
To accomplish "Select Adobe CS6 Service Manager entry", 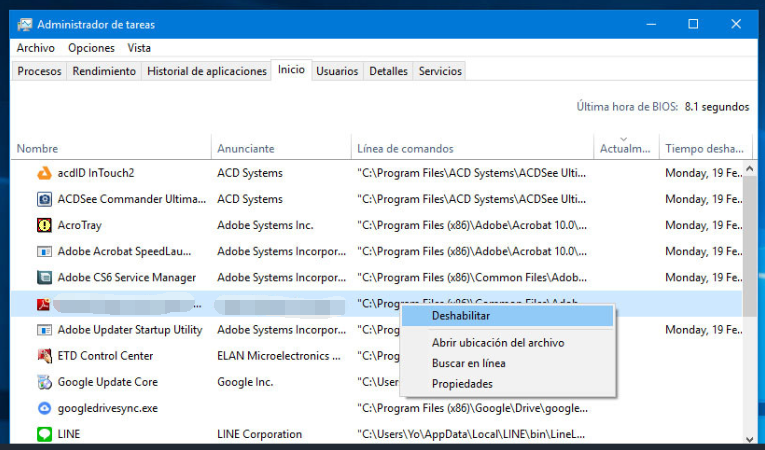I will (x=127, y=278).
